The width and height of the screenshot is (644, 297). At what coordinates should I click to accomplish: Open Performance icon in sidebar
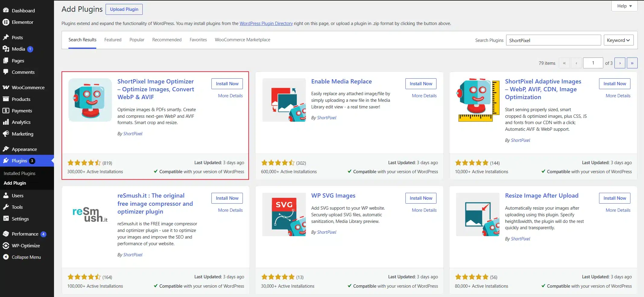coord(6,234)
